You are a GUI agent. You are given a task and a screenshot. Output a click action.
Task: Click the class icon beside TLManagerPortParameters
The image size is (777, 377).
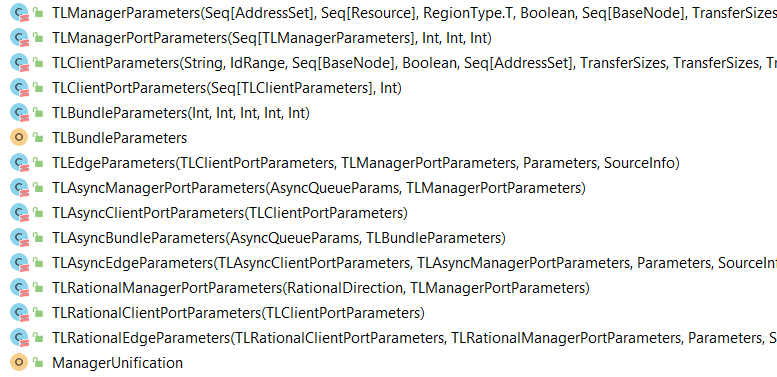[x=19, y=37]
